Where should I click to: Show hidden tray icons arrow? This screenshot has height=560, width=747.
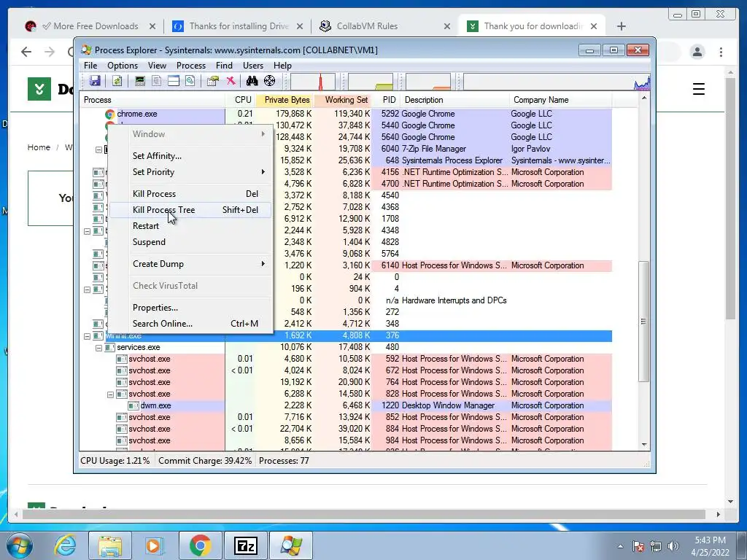point(620,546)
